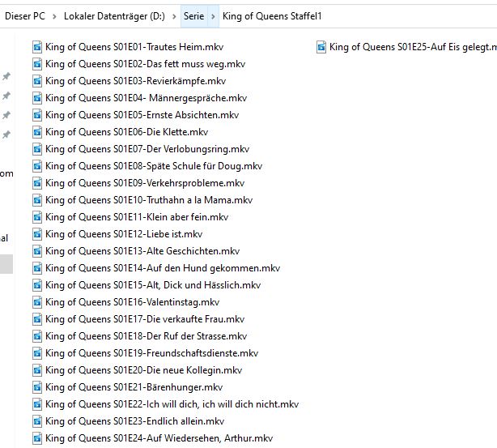This screenshot has height=448, width=497.
Task: Click the S01E04- Männergespräche file icon
Action: pos(37,98)
